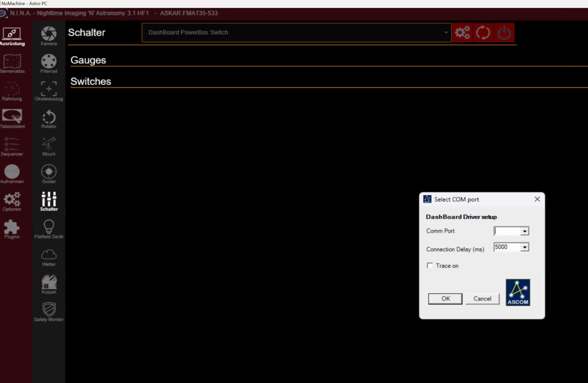
Task: Click the Select COM port title bar icon
Action: point(427,199)
